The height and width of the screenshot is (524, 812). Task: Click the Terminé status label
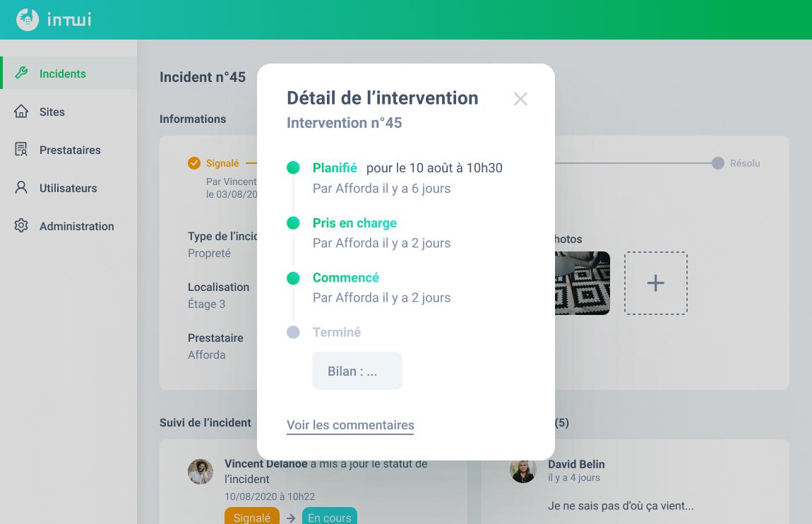click(x=337, y=333)
